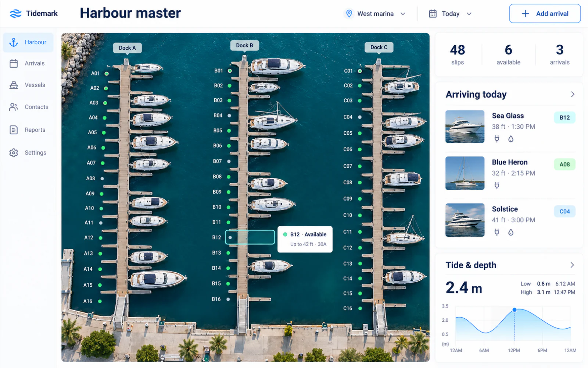The width and height of the screenshot is (588, 368).
Task: Click the document icon beside Reports
Action: point(14,130)
